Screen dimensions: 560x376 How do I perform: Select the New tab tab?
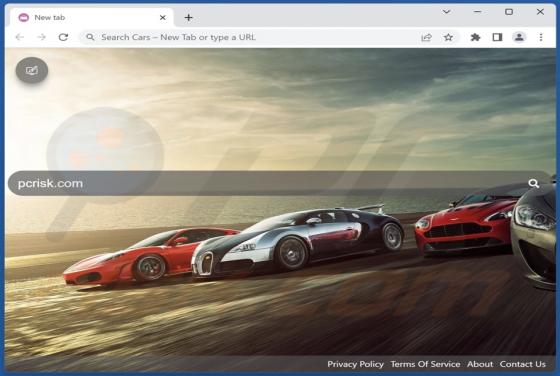point(91,17)
